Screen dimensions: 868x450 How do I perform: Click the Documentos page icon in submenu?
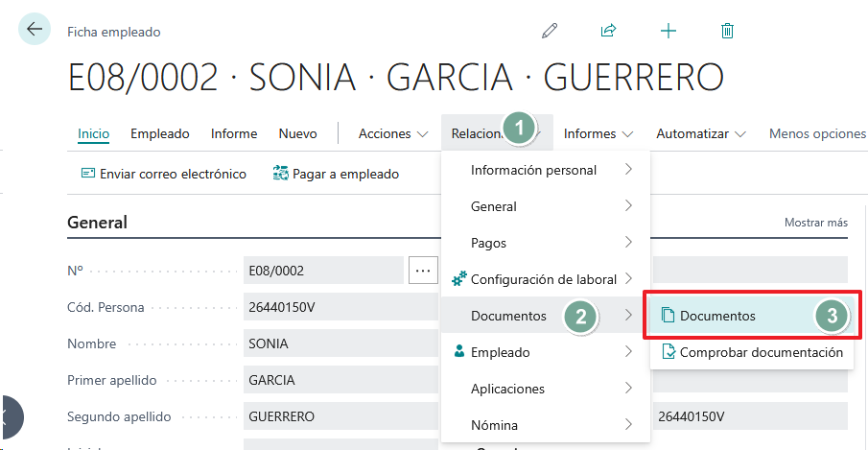(x=669, y=316)
